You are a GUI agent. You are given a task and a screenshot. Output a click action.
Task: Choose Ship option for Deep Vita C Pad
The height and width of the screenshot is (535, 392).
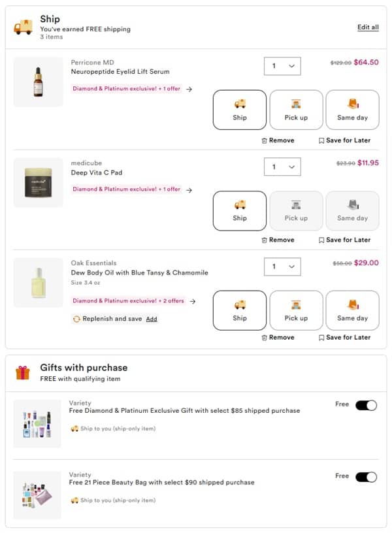[x=240, y=210]
